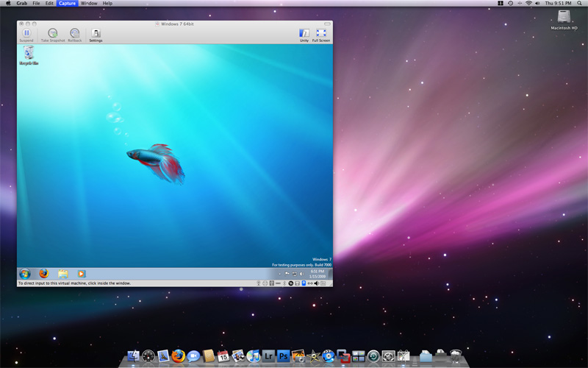Open the Window menu
The width and height of the screenshot is (588, 368).
tap(89, 3)
